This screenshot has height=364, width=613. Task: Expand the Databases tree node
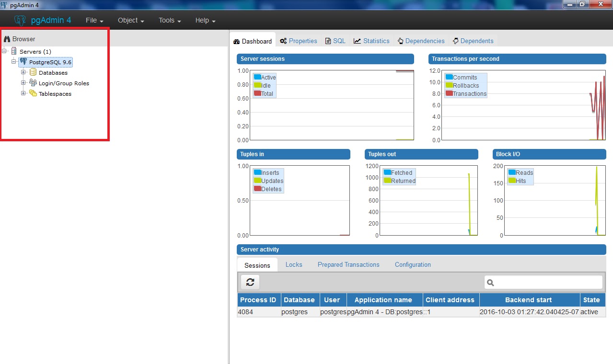pos(23,72)
